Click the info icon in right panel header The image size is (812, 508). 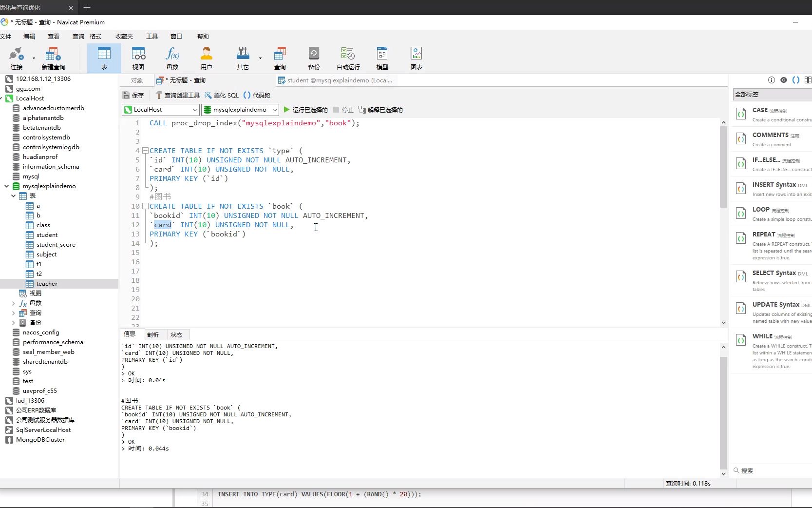coord(771,80)
